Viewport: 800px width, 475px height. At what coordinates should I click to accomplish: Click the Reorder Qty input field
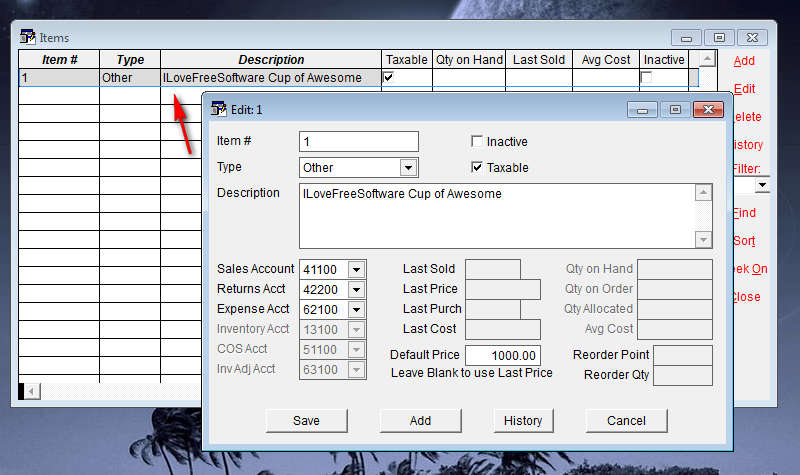pos(683,376)
